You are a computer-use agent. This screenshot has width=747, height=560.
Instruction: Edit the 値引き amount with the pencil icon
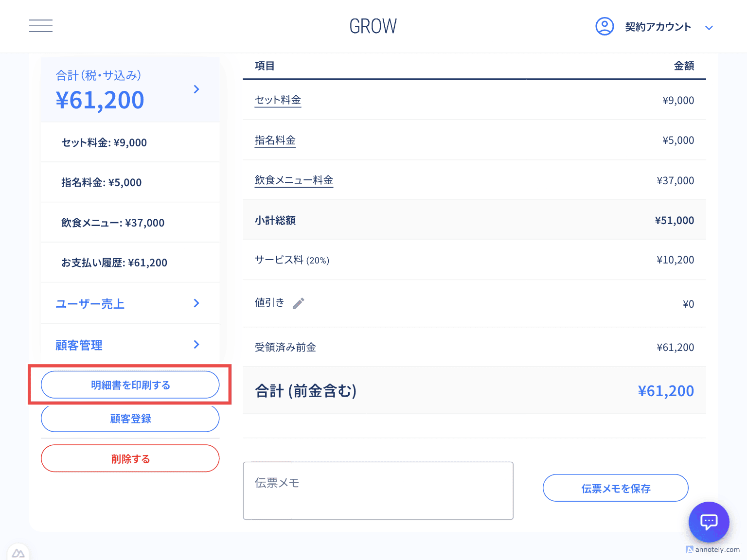click(298, 303)
